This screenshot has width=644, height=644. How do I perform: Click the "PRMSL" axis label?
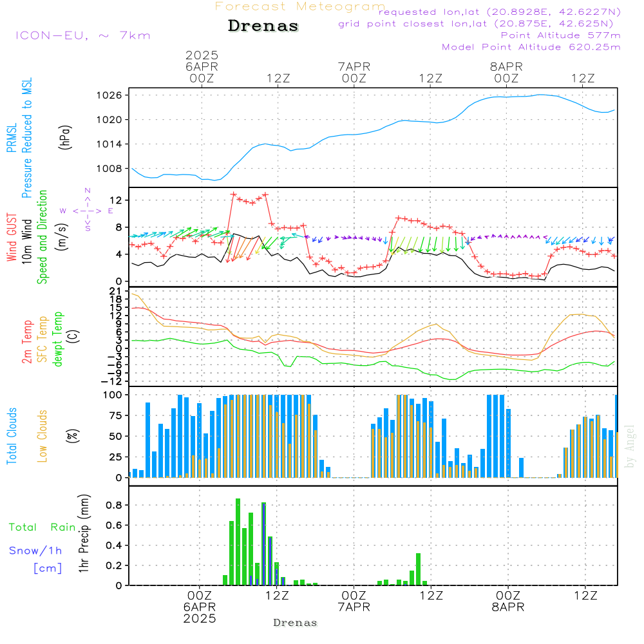[12, 138]
